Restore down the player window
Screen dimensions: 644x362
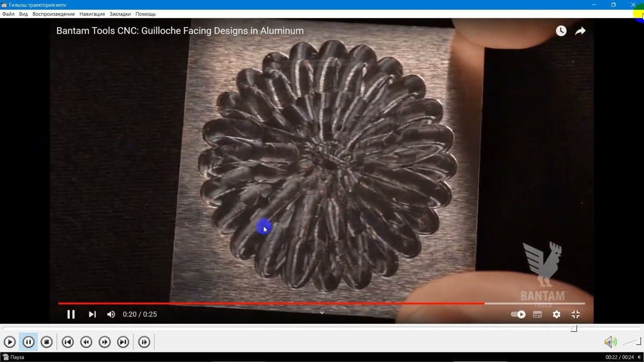613,5
